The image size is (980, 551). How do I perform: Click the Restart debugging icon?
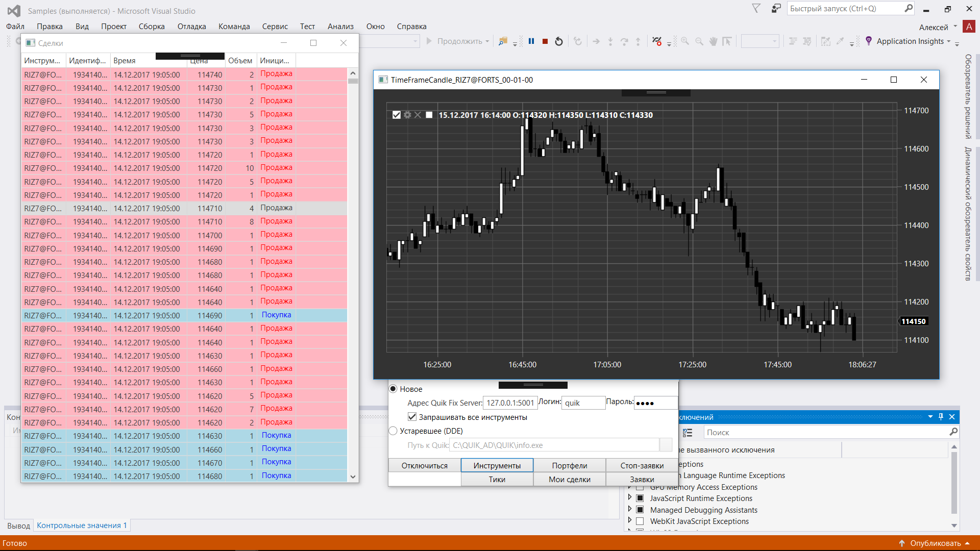coord(559,41)
